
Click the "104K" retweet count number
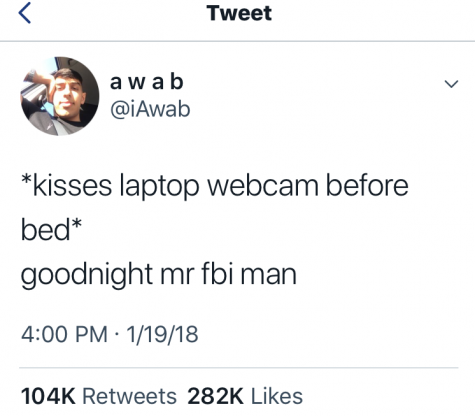tap(48, 396)
